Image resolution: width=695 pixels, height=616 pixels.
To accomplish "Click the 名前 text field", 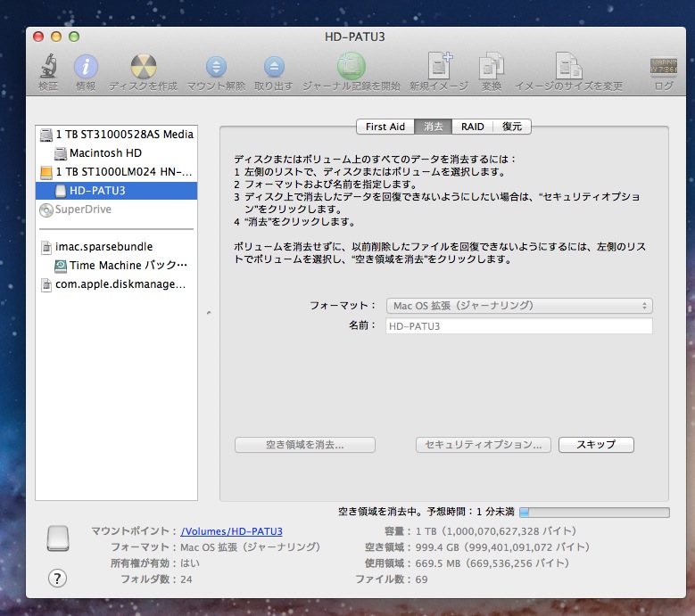I will tap(519, 326).
